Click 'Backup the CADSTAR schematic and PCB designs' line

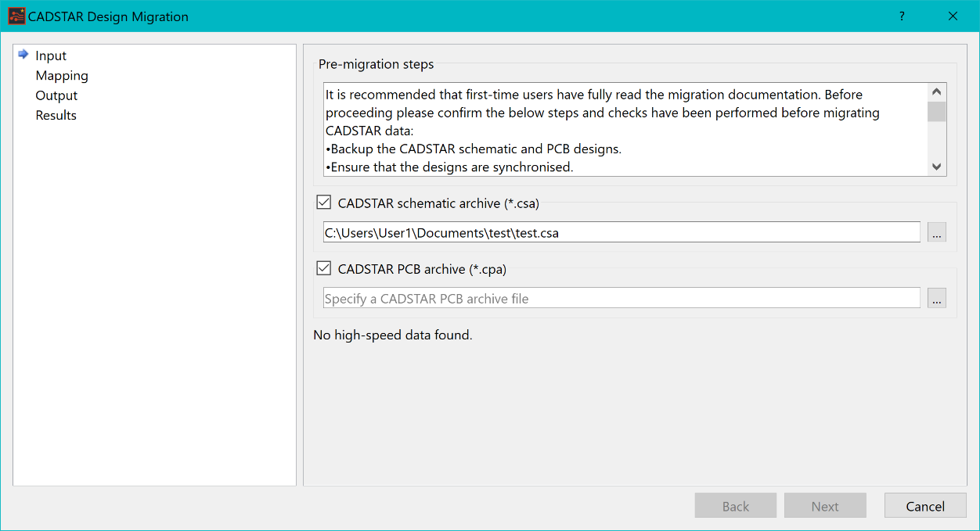(x=474, y=149)
